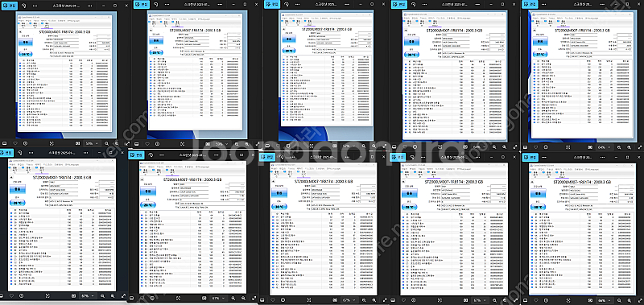
Task: Zoom in on bottom-right window image
Action: (x=630, y=300)
